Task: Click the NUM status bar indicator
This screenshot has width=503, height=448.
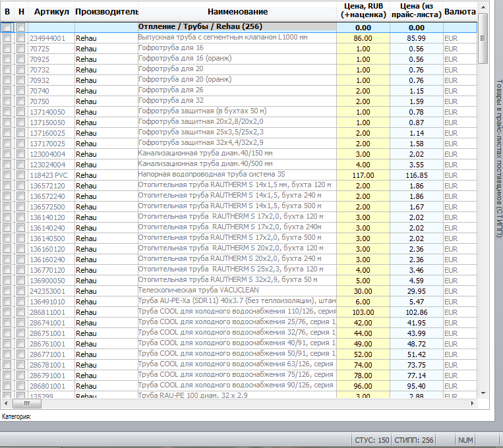Action: coord(465,440)
